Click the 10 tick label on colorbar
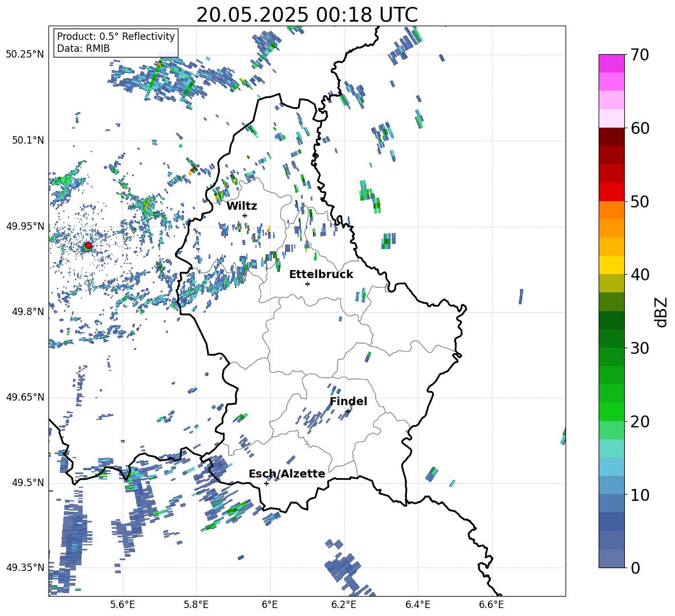Screen dimensions: 675x616 (x=639, y=495)
